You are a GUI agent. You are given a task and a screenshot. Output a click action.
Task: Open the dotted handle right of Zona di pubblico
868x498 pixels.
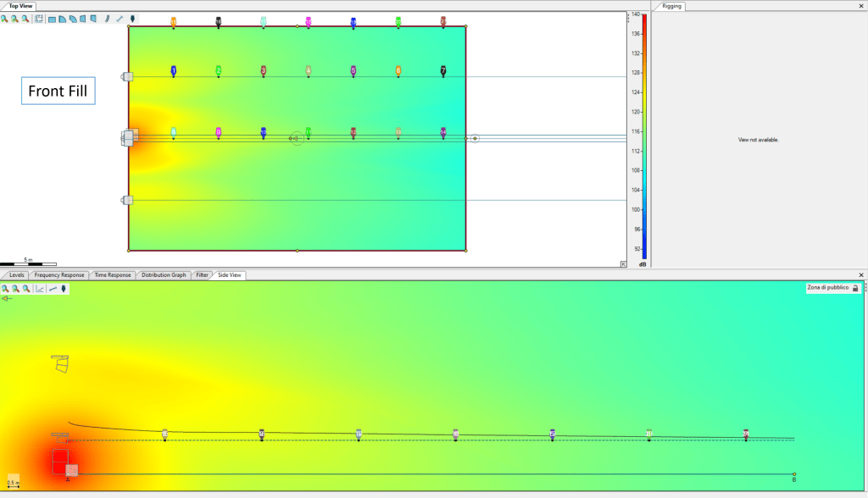coord(865,289)
